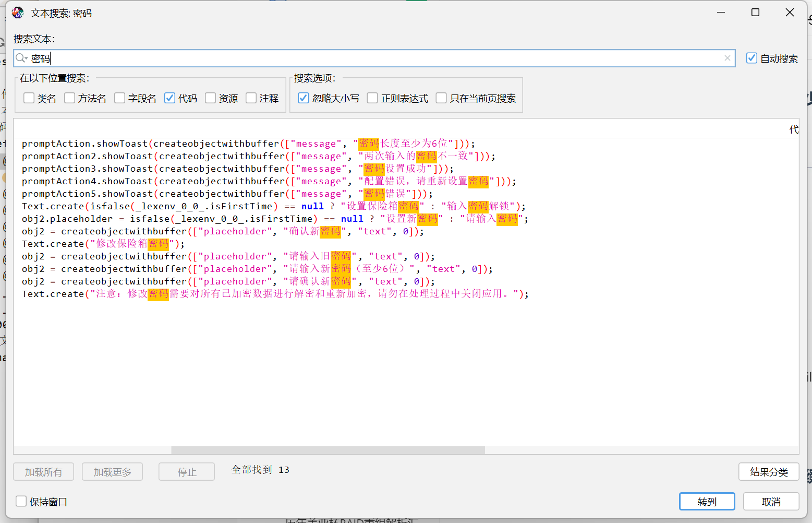
Task: Select result row with "设置保险箱密码"
Action: 406,206
